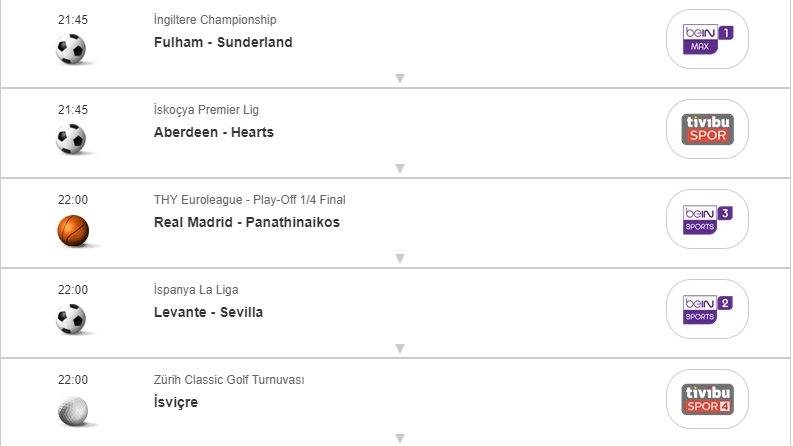793x446 pixels.
Task: Open the Tivibu Spor 4 channel logo
Action: (707, 399)
